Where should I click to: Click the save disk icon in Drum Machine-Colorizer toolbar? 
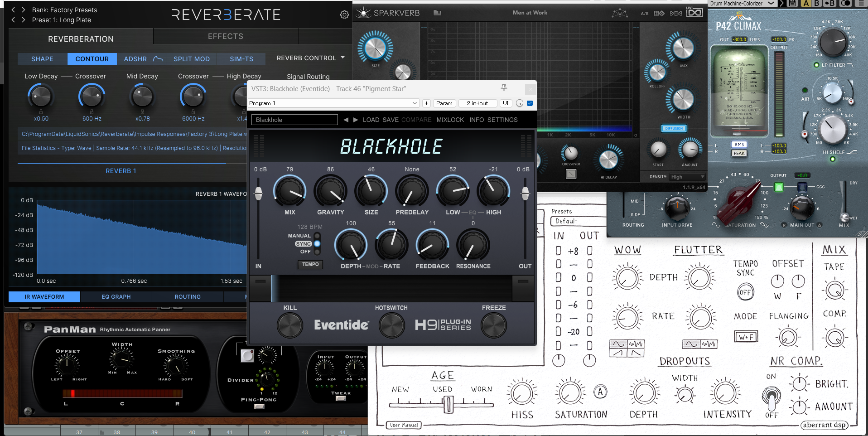tap(792, 3)
